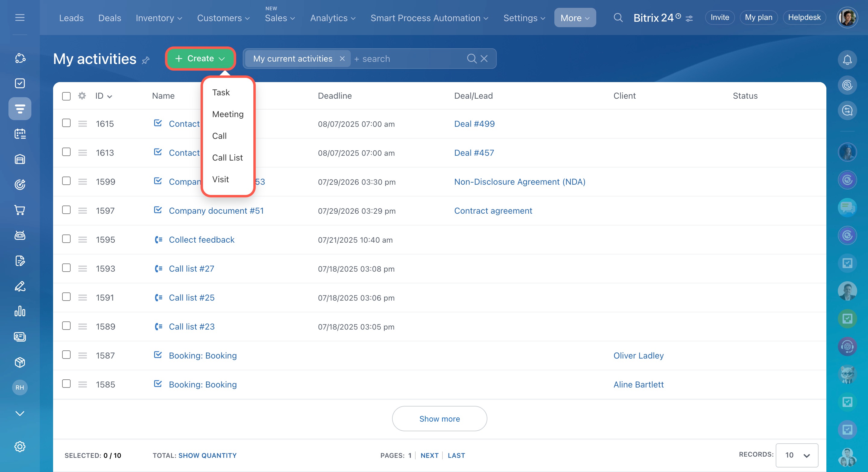Open grid settings gear icon
The height and width of the screenshot is (472, 868).
tap(82, 96)
